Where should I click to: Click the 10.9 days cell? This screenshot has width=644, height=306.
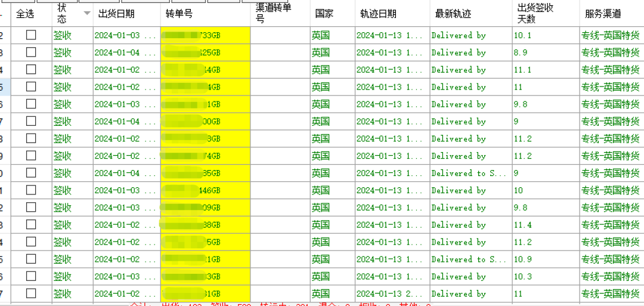point(546,259)
